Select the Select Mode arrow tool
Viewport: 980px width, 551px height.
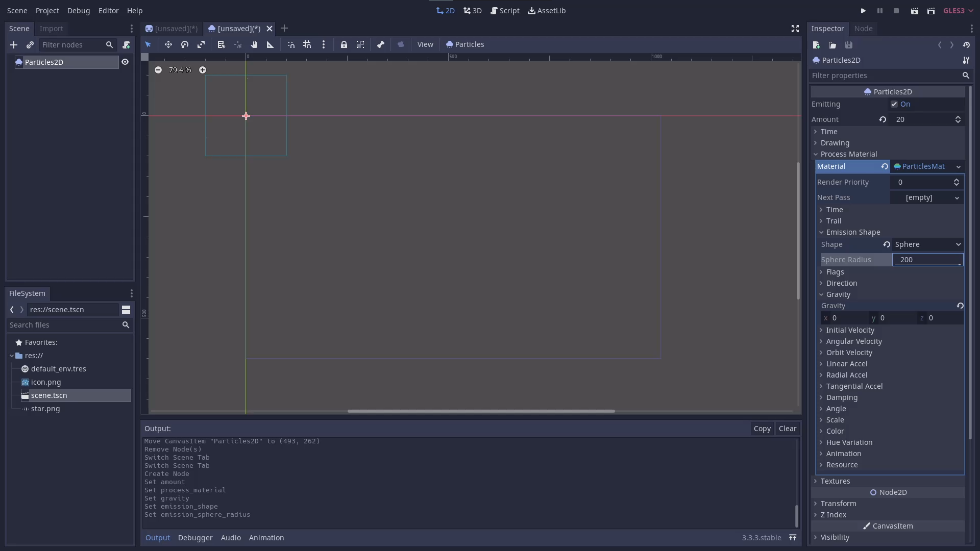pyautogui.click(x=148, y=44)
